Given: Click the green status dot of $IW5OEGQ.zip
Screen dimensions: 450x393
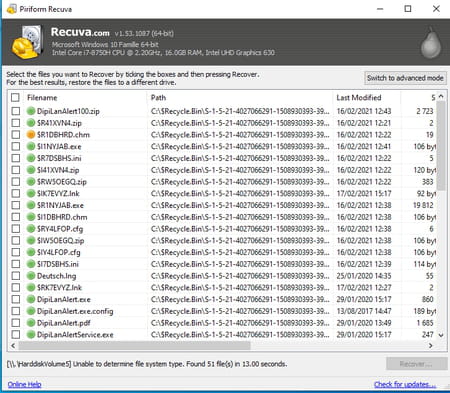Looking at the screenshot, I should click(31, 240).
